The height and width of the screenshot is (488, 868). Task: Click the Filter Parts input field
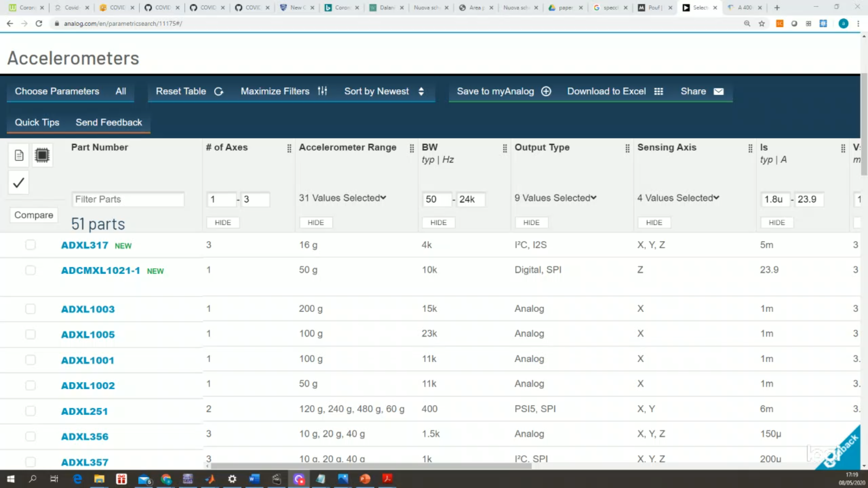pos(128,199)
